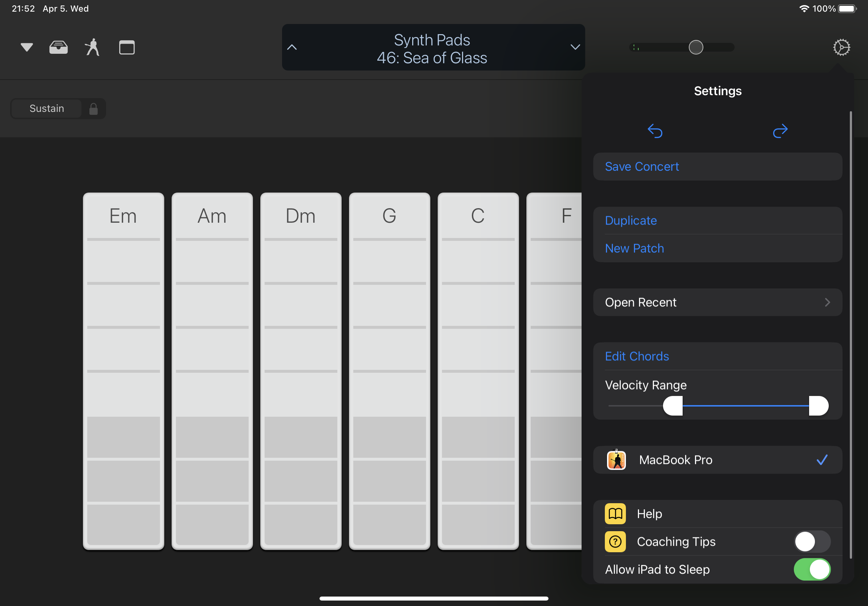Turn off Allow iPad to Sleep

[x=812, y=569]
